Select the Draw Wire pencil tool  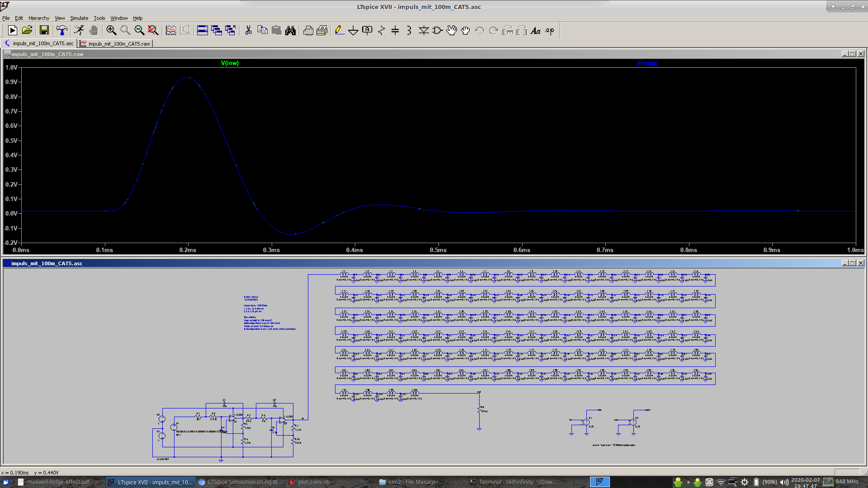(340, 30)
